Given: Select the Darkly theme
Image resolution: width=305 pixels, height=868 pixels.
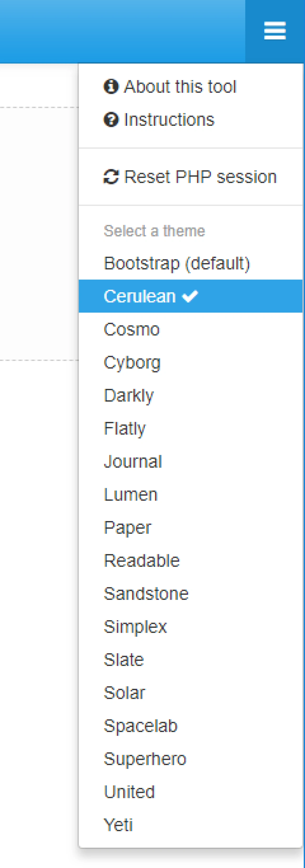Looking at the screenshot, I should point(129,395).
